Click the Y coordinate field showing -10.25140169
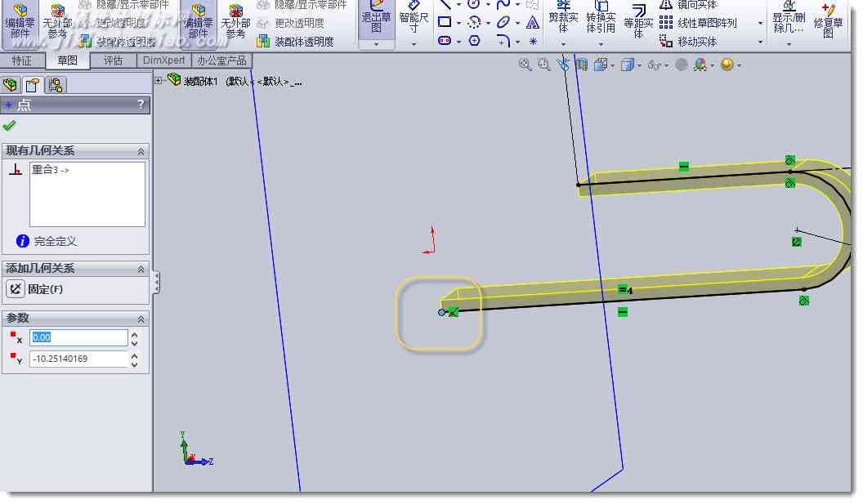The width and height of the screenshot is (863, 504). coord(78,359)
